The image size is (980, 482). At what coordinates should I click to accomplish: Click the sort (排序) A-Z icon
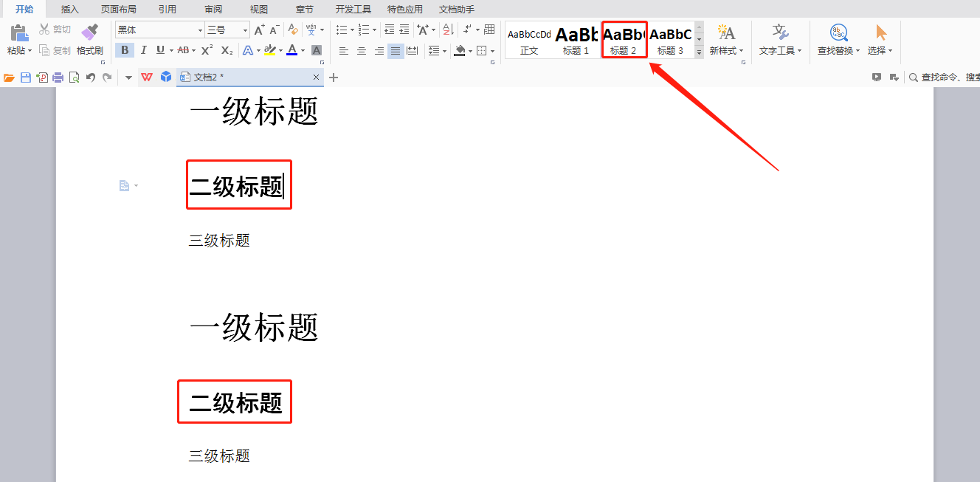pos(447,31)
